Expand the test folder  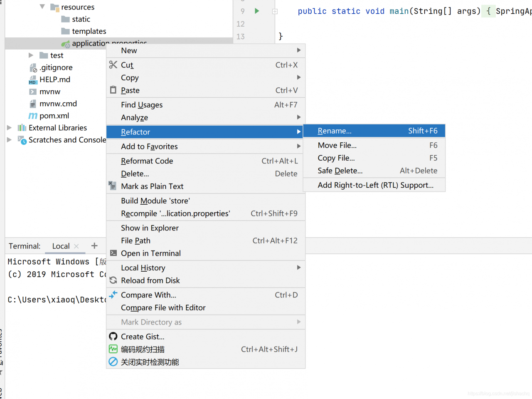coord(31,55)
